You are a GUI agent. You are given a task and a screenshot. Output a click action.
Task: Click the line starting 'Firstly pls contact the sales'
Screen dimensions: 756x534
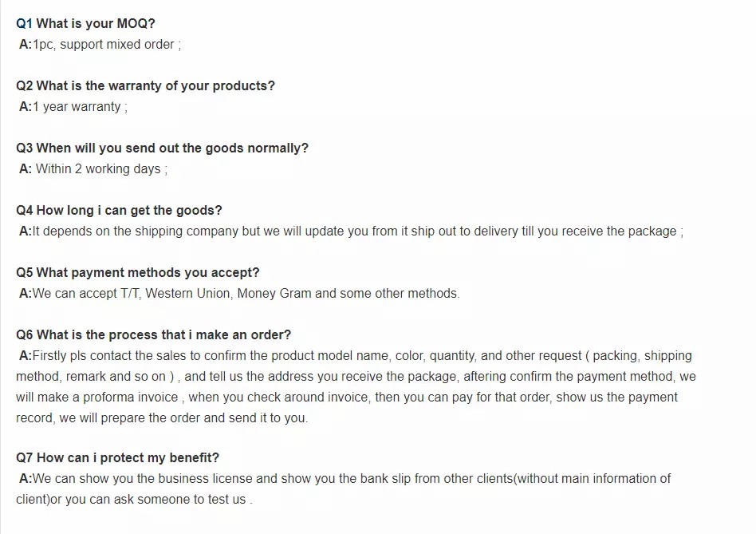(x=356, y=356)
